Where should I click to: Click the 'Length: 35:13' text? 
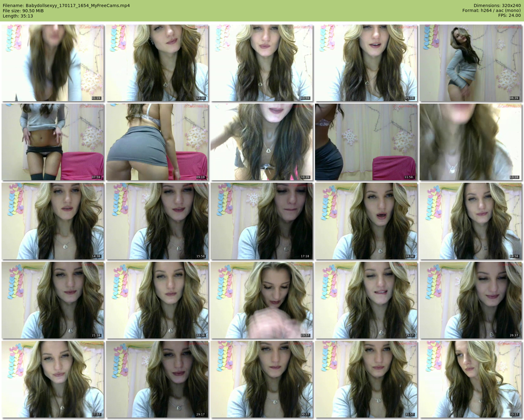(18, 16)
